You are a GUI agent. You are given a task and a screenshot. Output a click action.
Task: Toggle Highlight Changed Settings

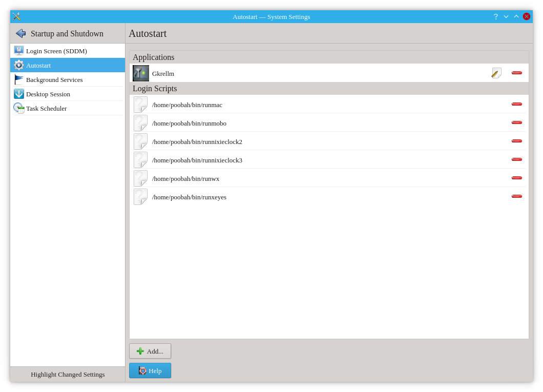(x=68, y=375)
